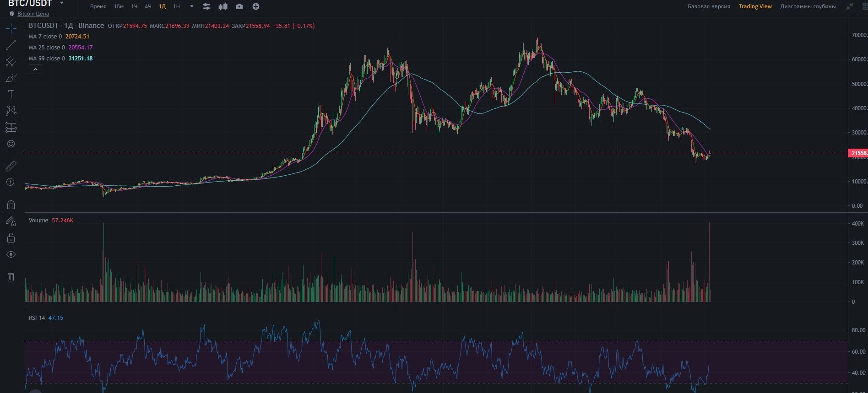Toggle lock all drawing tools
868x393 pixels.
click(x=11, y=238)
